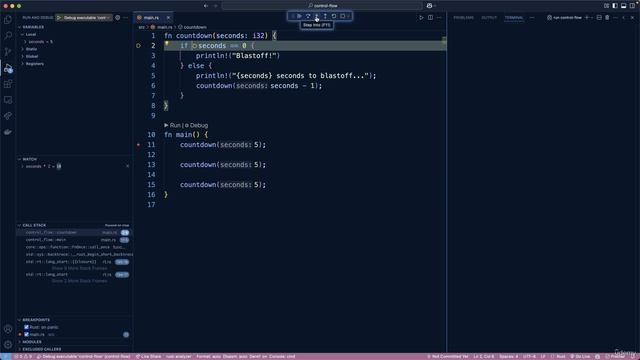This screenshot has height=360, width=640.
Task: Click Step Over in the debug toolbar
Action: click(308, 16)
